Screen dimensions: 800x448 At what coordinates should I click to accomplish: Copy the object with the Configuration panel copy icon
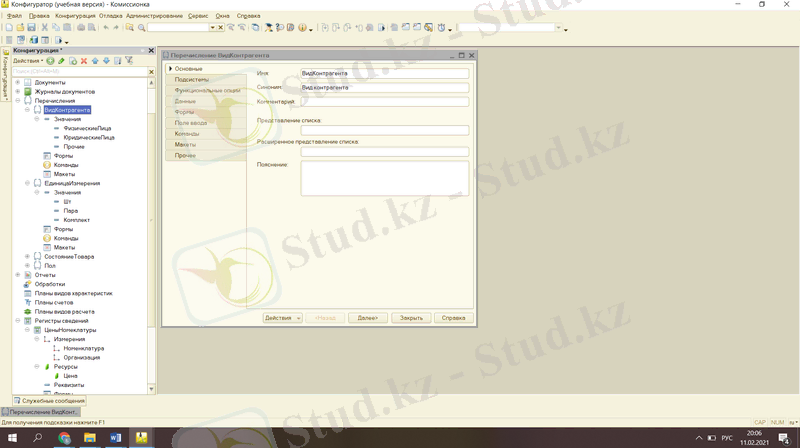pyautogui.click(x=73, y=61)
